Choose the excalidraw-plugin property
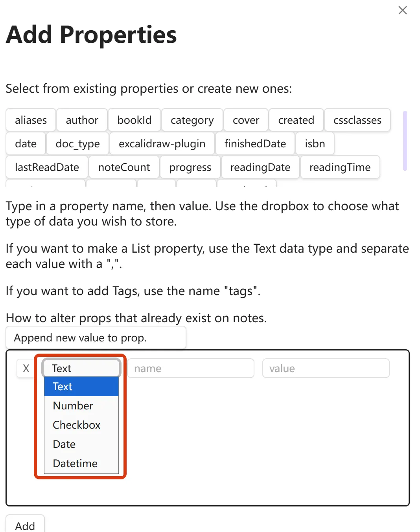 [162, 144]
